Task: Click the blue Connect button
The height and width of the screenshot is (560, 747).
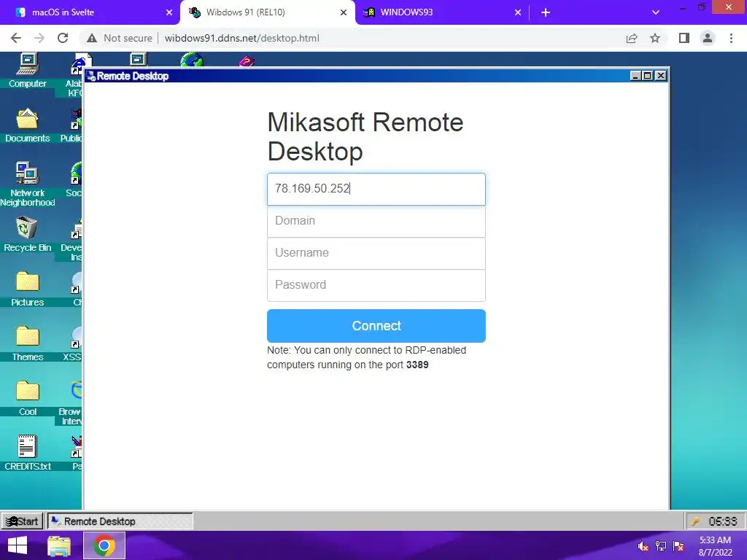Action: [x=376, y=326]
